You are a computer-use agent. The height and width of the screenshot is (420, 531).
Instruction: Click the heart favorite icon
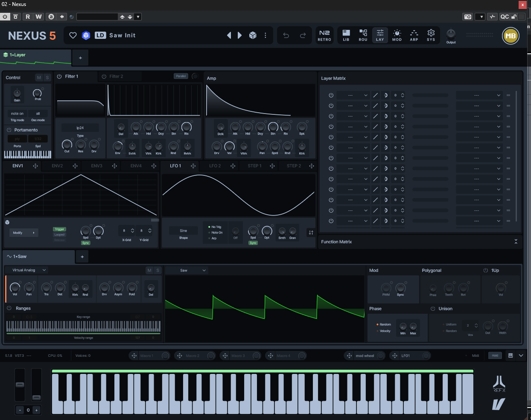(73, 35)
